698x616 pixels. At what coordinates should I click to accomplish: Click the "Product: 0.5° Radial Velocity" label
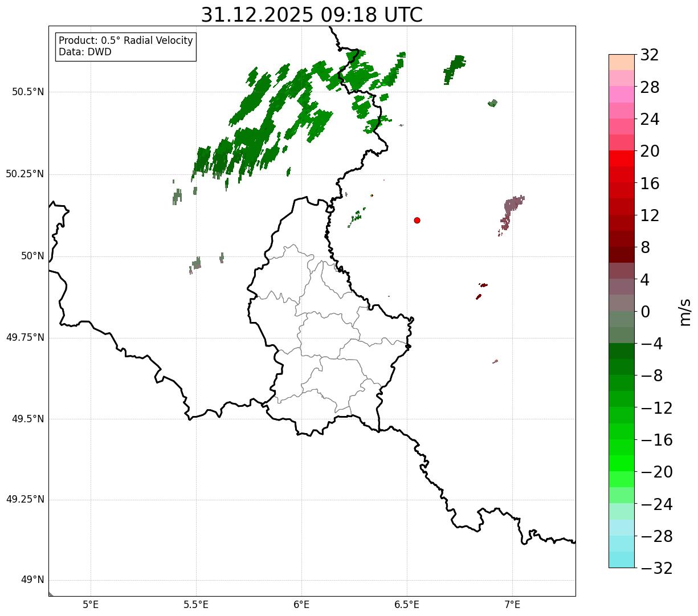click(126, 41)
